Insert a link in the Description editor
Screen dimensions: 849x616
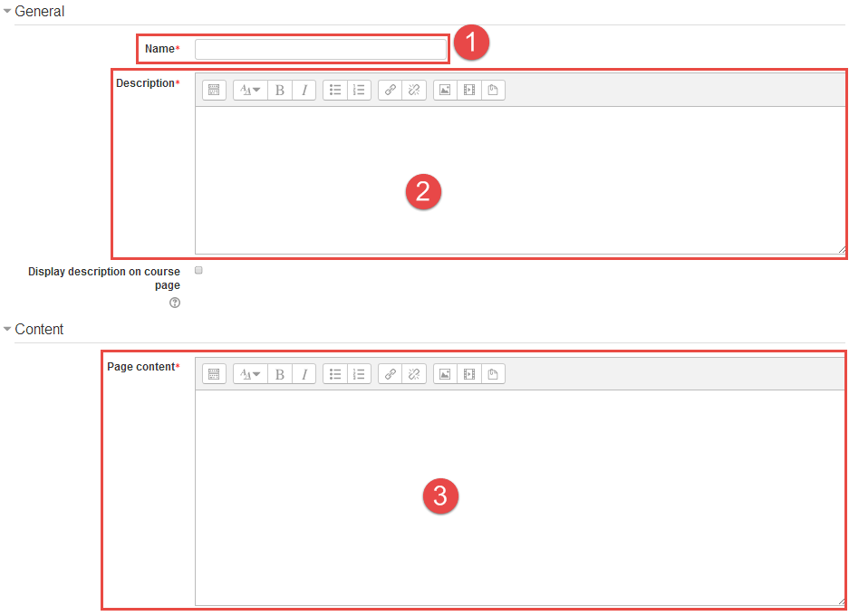(x=390, y=90)
